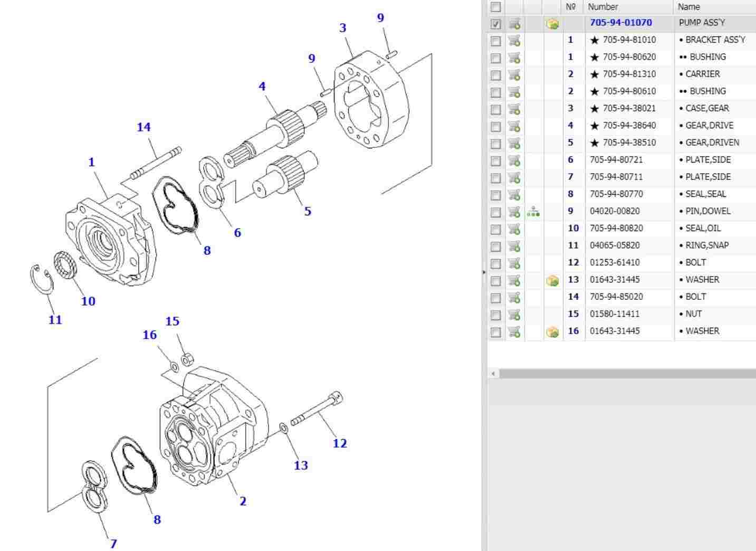756x551 pixels.
Task: Sort by the Name column header
Action: pos(689,7)
